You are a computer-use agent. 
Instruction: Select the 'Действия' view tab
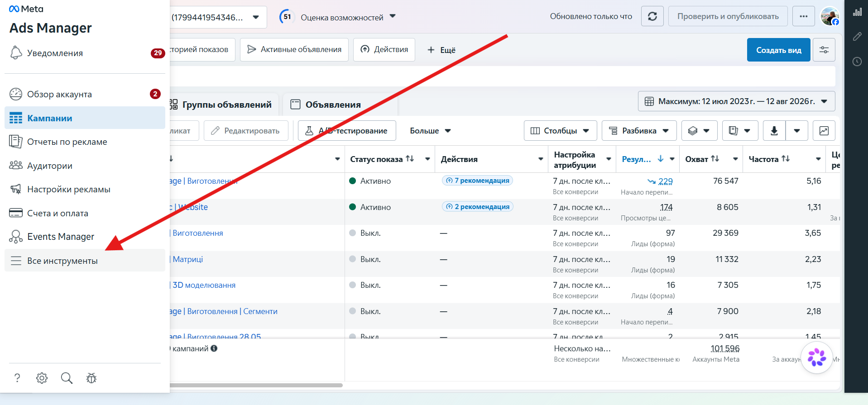pyautogui.click(x=384, y=49)
